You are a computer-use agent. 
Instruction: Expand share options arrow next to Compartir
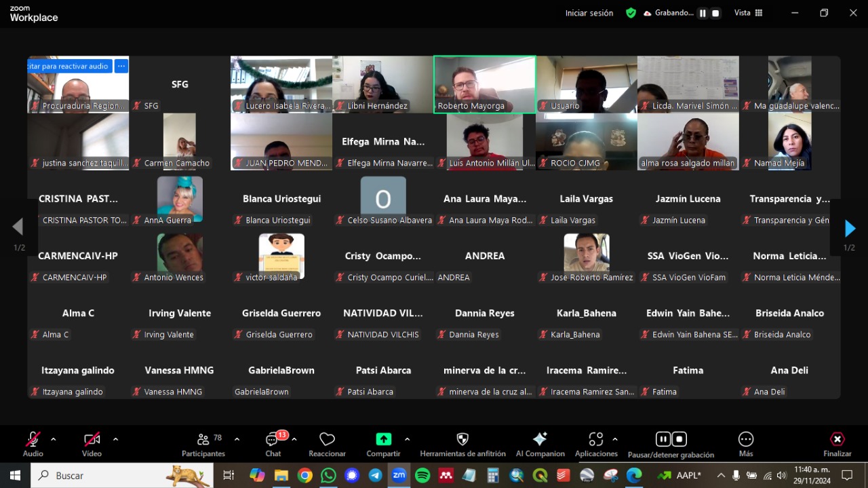point(407,439)
